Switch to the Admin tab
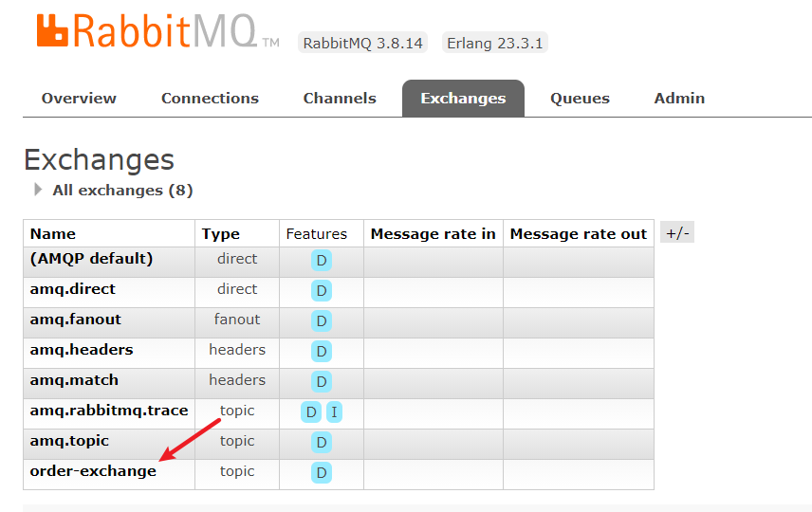The image size is (812, 512). [679, 99]
